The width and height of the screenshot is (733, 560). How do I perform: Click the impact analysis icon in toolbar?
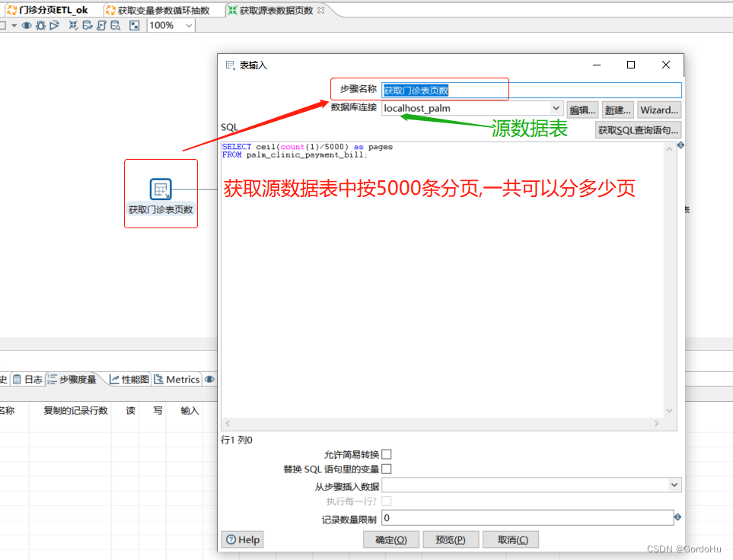pos(88,25)
